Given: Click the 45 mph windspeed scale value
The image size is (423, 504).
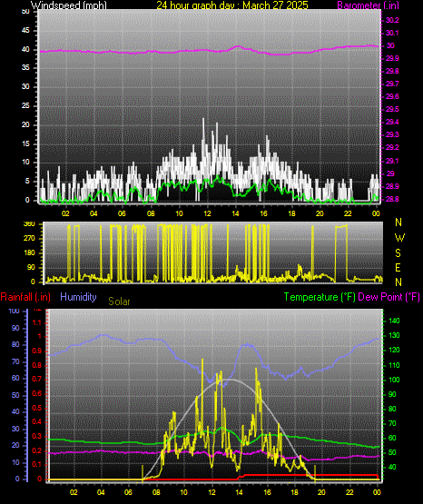Looking at the screenshot, I should tap(25, 31).
